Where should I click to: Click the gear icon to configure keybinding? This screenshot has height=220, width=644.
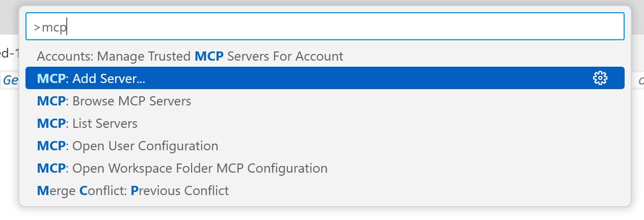(x=600, y=78)
